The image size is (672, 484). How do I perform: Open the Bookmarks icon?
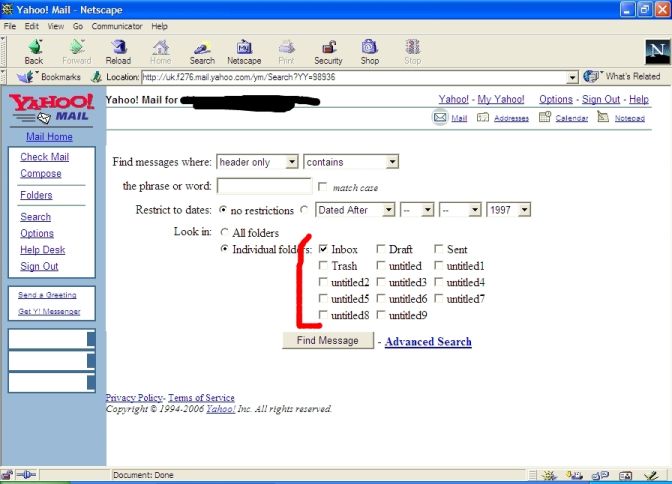coord(25,77)
